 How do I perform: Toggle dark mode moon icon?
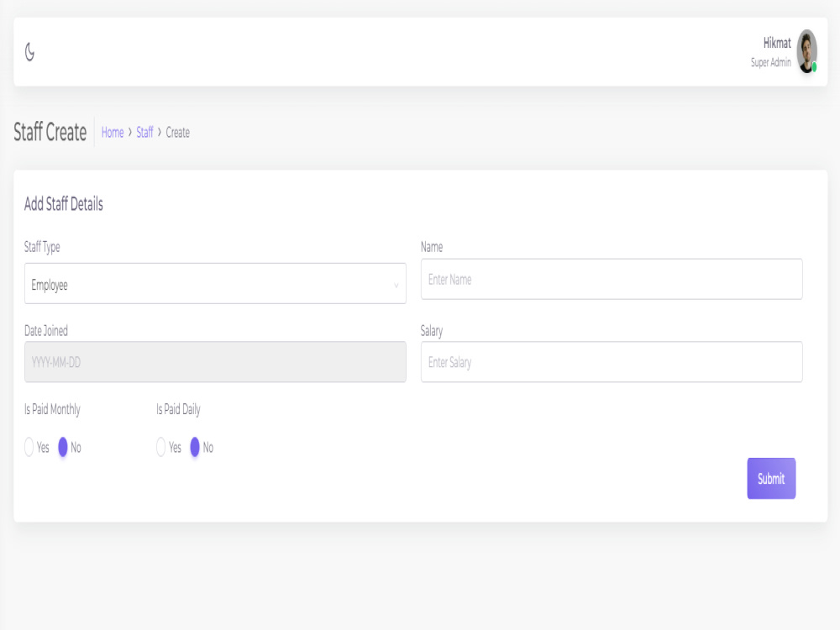pos(30,52)
